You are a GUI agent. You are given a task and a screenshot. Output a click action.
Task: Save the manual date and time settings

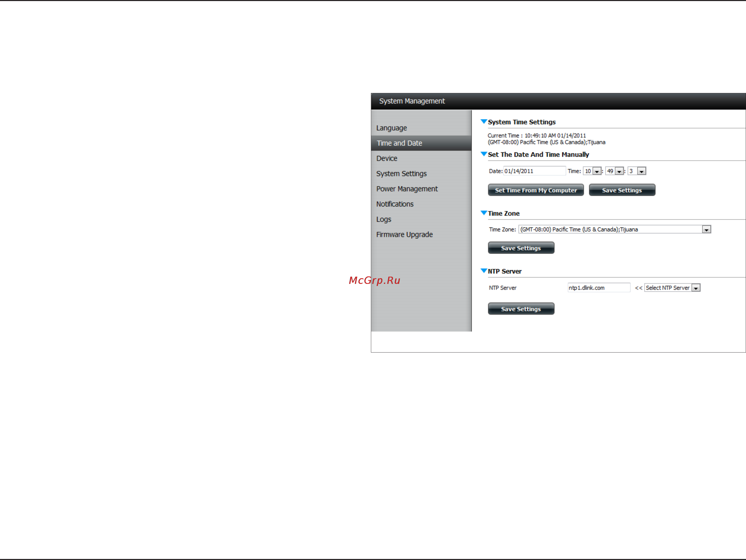pyautogui.click(x=622, y=190)
